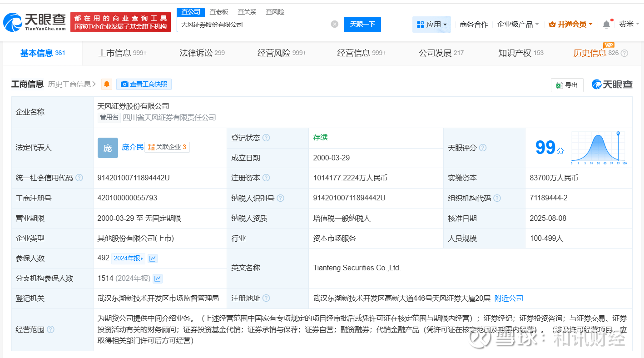
Task: Click the 导出 export button
Action: [567, 85]
